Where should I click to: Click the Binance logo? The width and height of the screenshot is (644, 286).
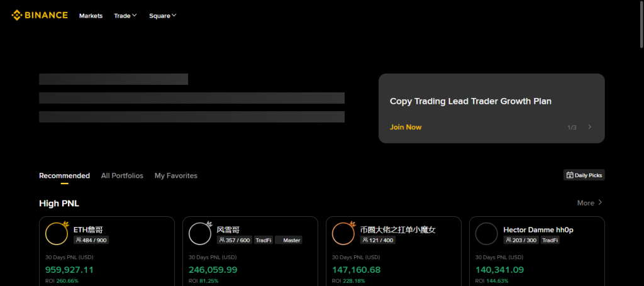pos(40,16)
